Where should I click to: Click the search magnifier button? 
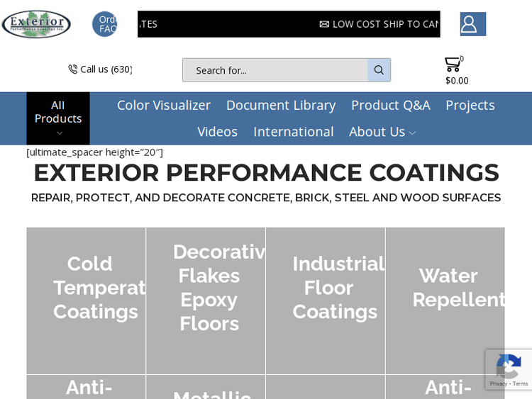[379, 70]
